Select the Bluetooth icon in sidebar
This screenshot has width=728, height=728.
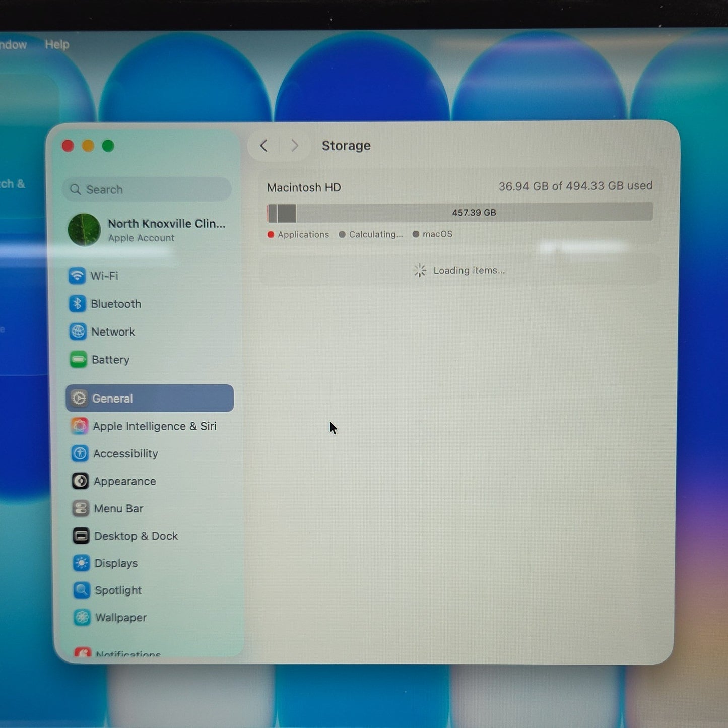point(78,304)
